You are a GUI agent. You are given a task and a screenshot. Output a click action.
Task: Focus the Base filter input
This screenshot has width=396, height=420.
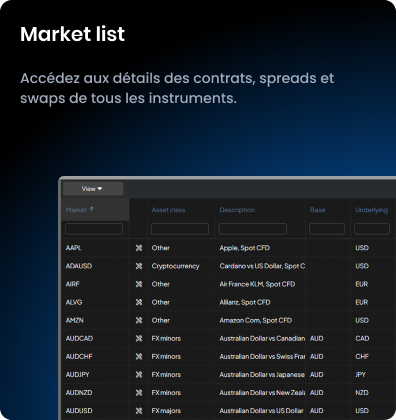327,229
